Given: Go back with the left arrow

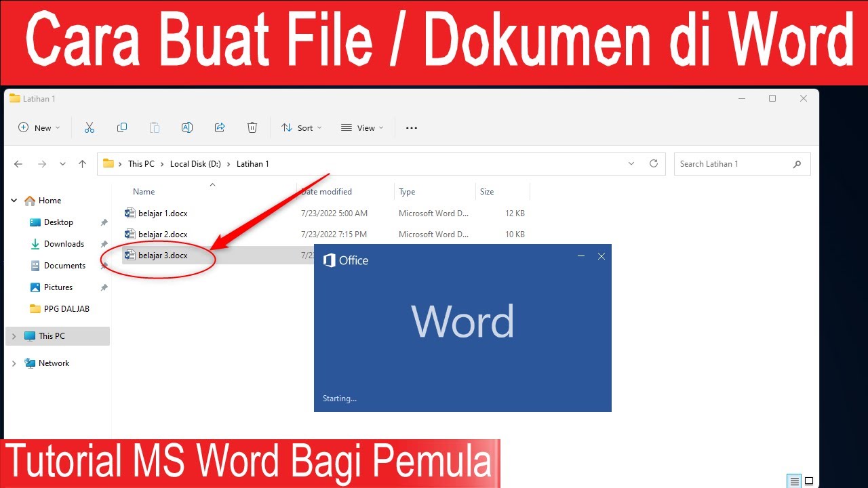Looking at the screenshot, I should (18, 164).
